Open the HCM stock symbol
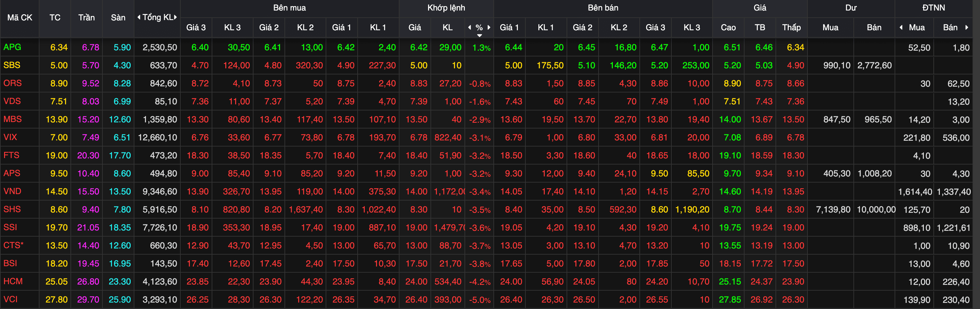Viewport: 980px width, 309px height. [13, 281]
